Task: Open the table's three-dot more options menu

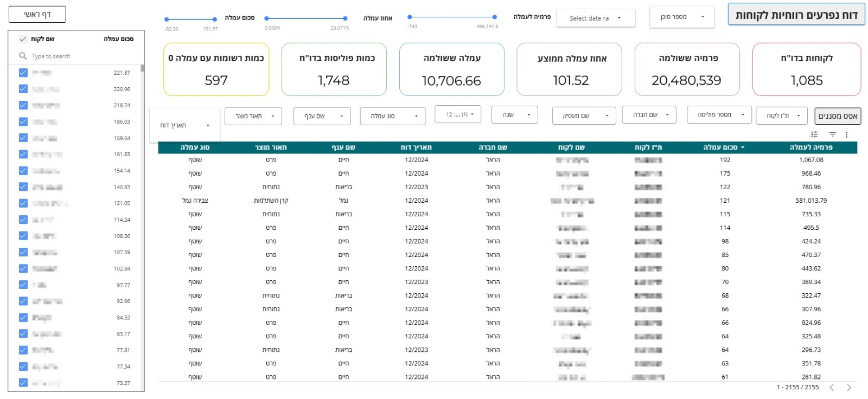Action: click(846, 134)
